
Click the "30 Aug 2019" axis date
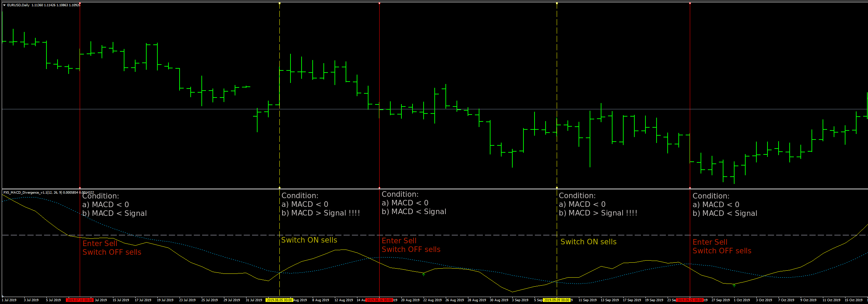point(499,300)
